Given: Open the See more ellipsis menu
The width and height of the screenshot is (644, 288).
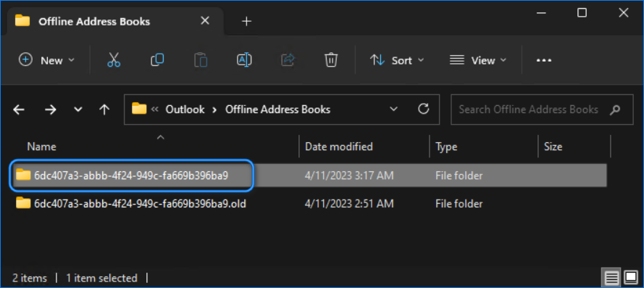Looking at the screenshot, I should point(544,60).
